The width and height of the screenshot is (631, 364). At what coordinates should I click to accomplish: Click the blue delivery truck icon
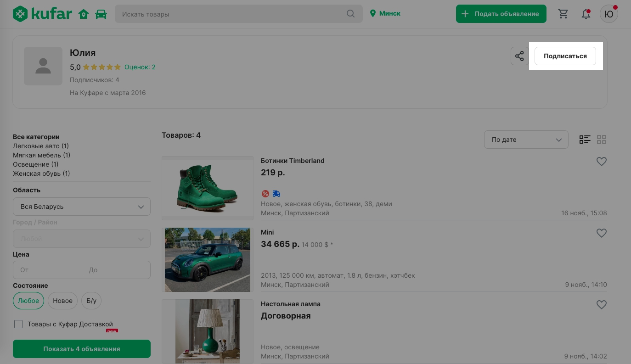tap(276, 194)
